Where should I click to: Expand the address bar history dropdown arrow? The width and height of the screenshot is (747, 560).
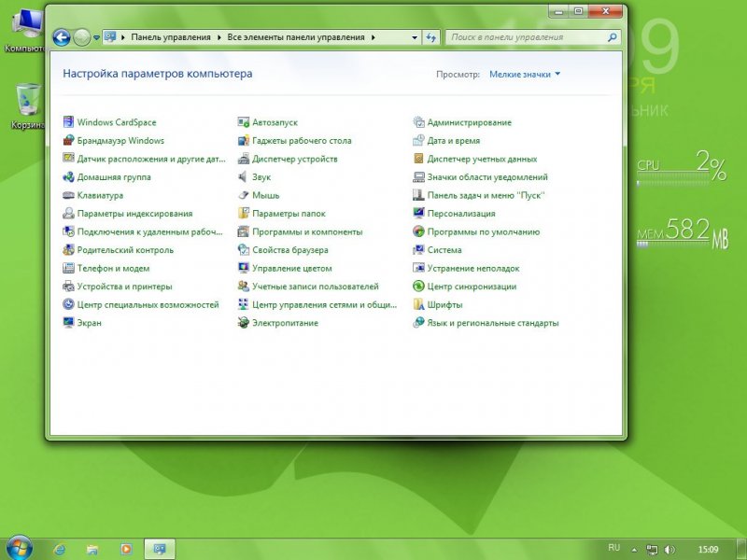415,37
